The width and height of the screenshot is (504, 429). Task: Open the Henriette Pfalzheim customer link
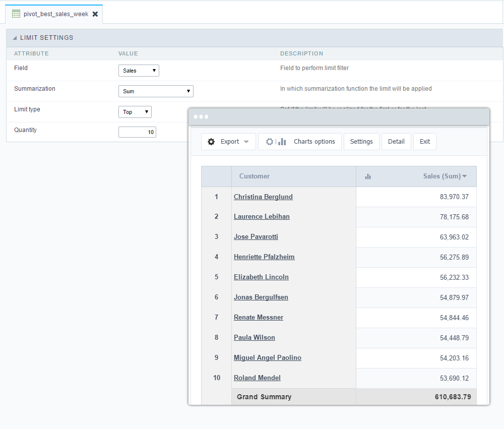coord(264,257)
